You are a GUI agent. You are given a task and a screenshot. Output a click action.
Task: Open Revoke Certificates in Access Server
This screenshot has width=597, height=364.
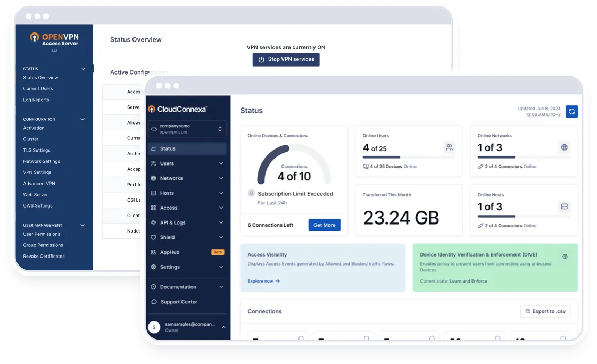pyautogui.click(x=44, y=257)
